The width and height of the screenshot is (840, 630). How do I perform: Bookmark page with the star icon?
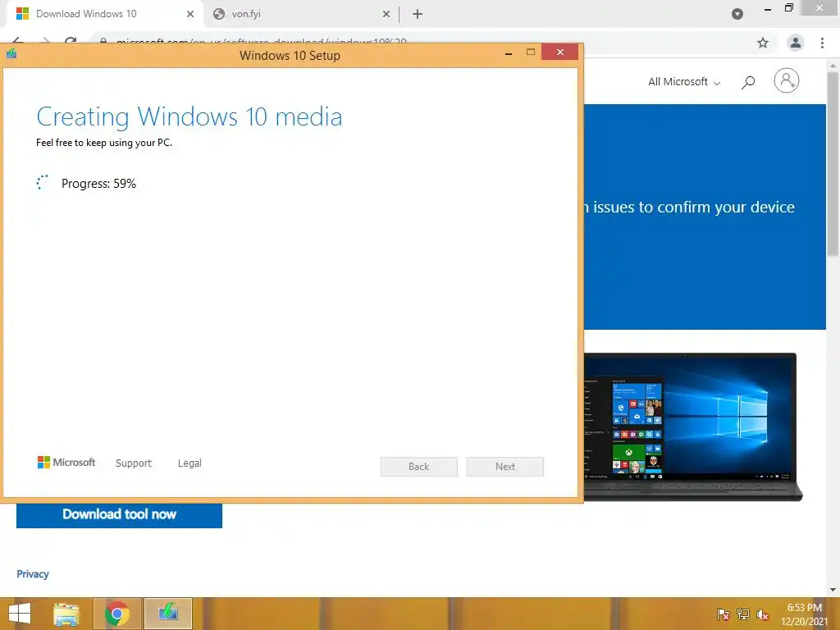(x=763, y=43)
